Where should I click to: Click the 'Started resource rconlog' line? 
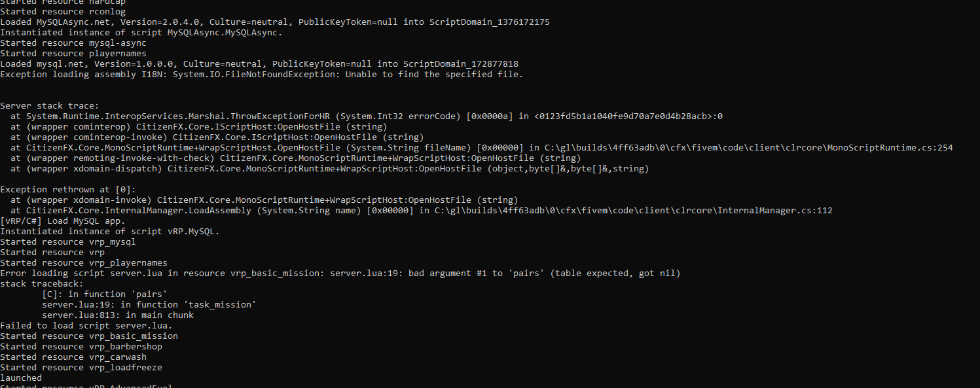(63, 11)
